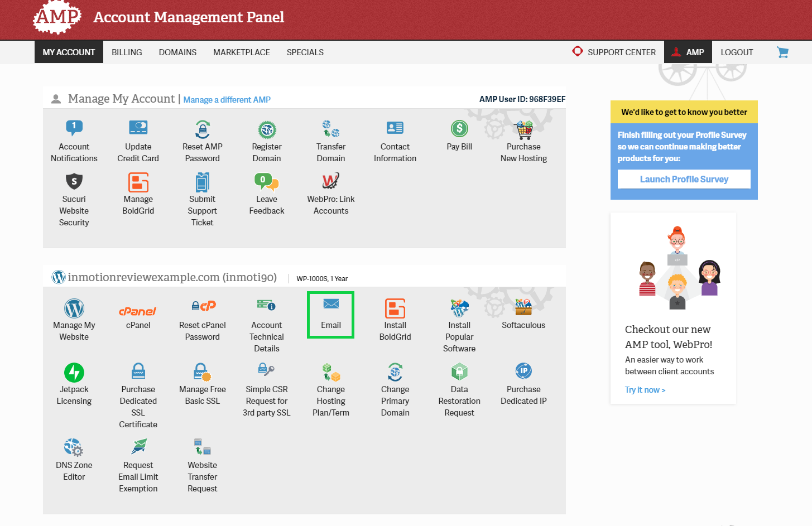Follow the Try it now link
Viewport: 812px width, 526px height.
(645, 390)
